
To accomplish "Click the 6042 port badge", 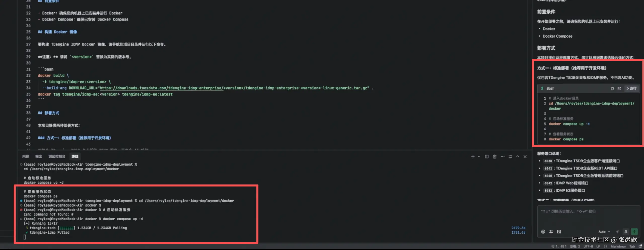I will [x=548, y=183].
